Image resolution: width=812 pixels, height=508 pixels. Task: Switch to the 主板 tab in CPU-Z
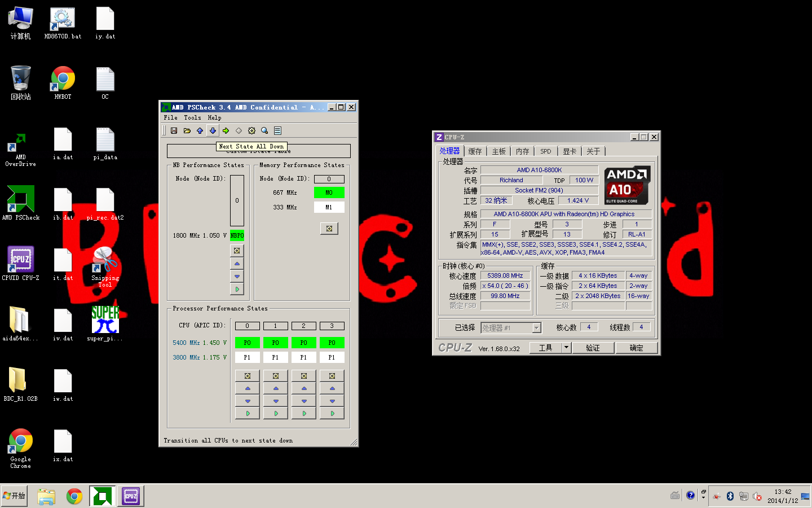(x=499, y=151)
